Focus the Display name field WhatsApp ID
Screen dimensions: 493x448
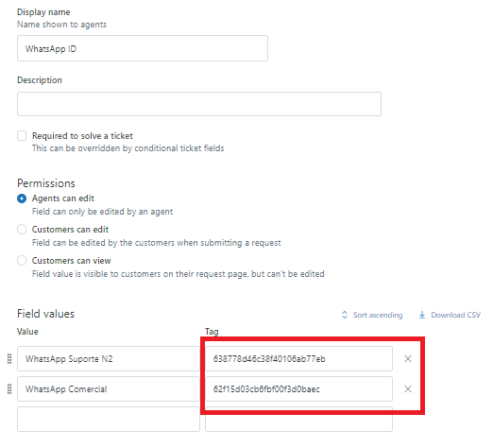point(143,48)
